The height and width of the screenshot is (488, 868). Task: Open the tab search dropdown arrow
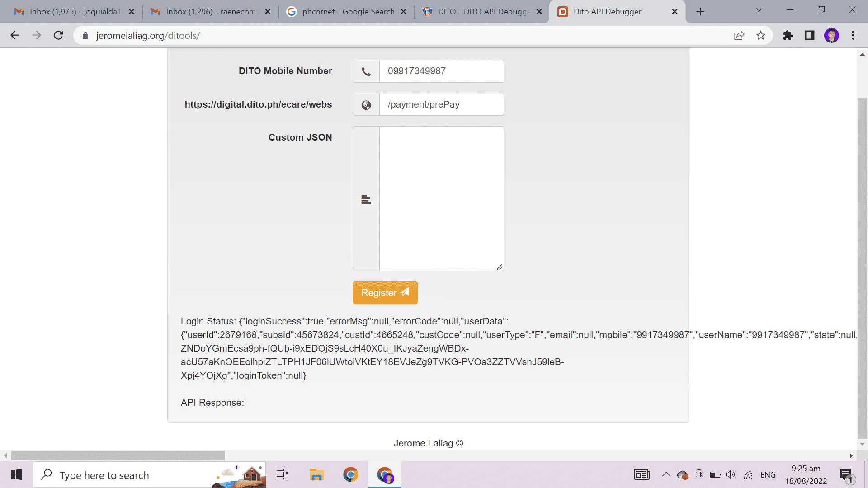point(759,10)
